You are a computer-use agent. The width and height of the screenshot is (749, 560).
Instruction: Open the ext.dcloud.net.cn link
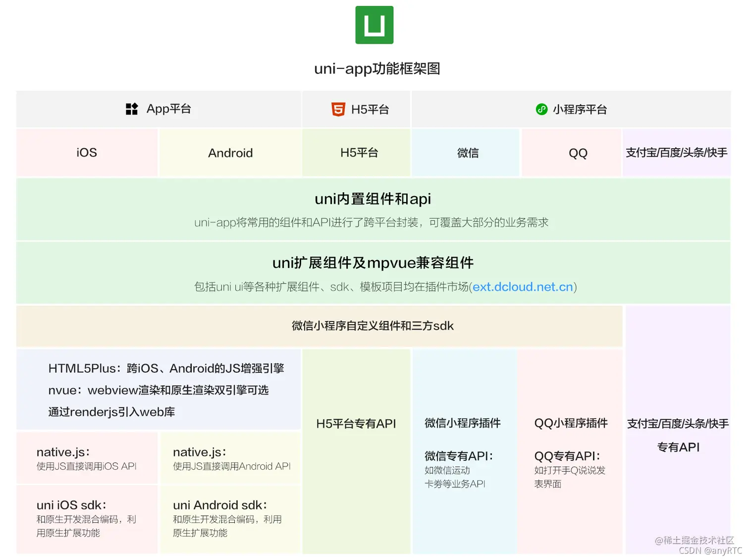point(523,287)
